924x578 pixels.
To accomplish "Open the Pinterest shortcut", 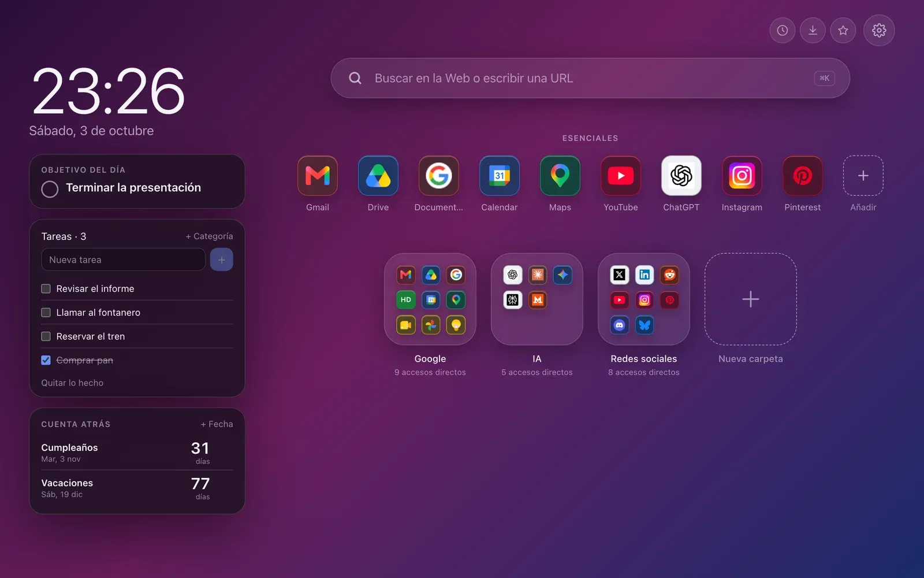I will click(803, 176).
